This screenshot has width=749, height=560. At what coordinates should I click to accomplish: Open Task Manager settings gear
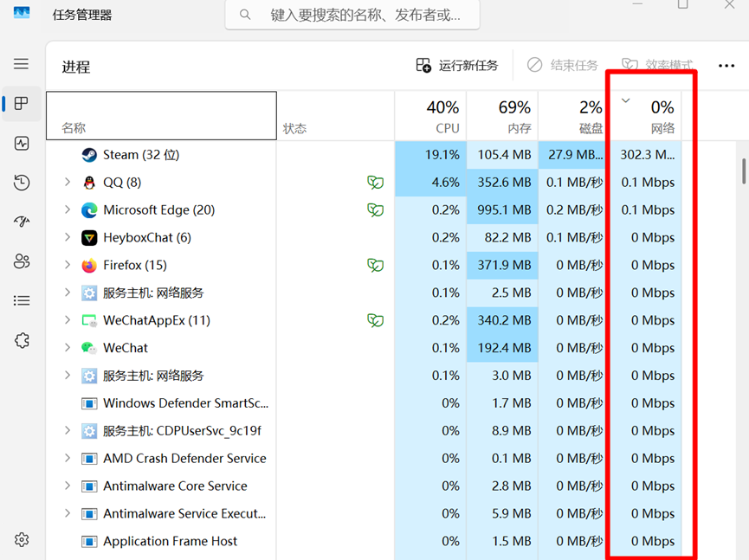pos(22,540)
